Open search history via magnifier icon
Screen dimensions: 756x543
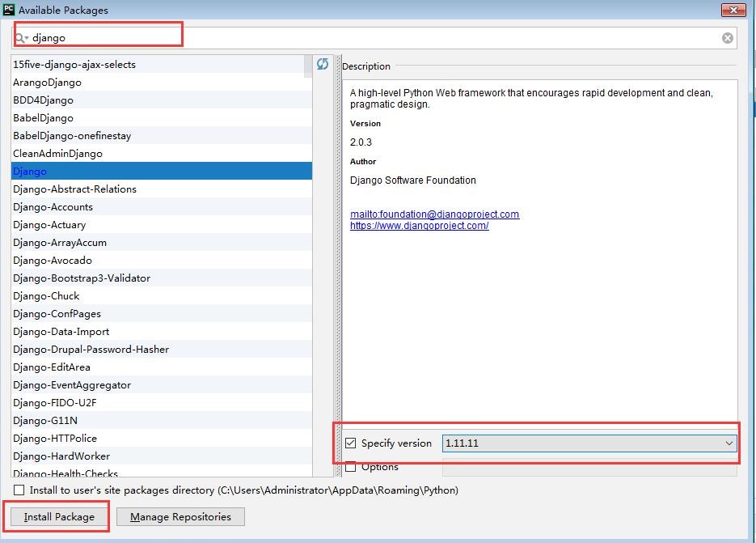point(22,38)
